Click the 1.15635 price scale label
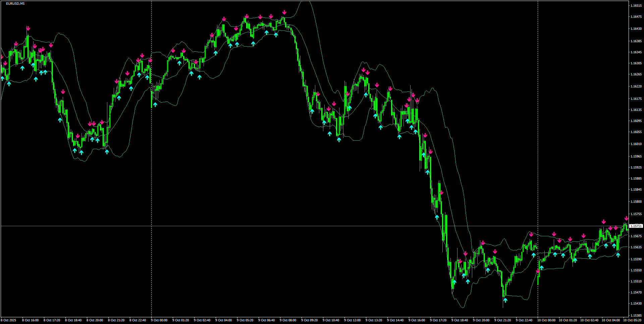The height and width of the screenshot is (324, 644). point(636,247)
